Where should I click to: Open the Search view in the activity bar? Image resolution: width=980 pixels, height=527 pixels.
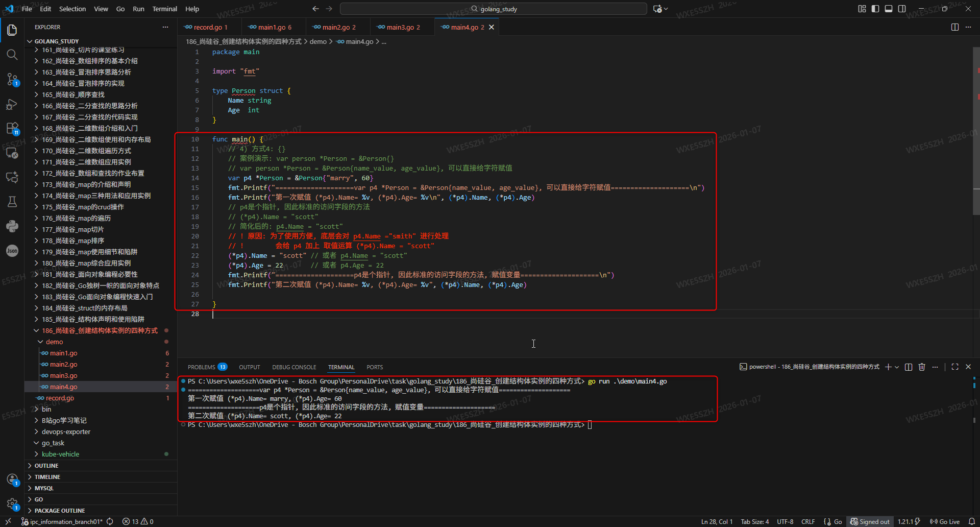pos(12,54)
